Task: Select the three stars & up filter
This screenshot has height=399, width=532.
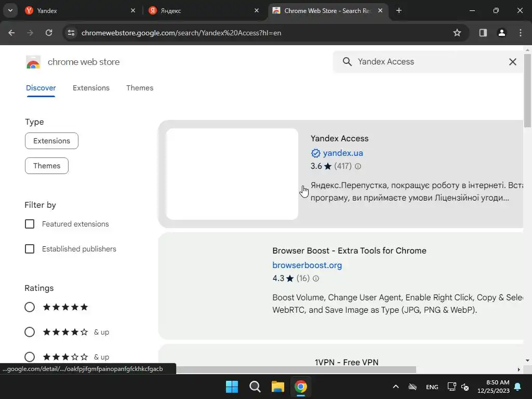Action: pos(30,357)
